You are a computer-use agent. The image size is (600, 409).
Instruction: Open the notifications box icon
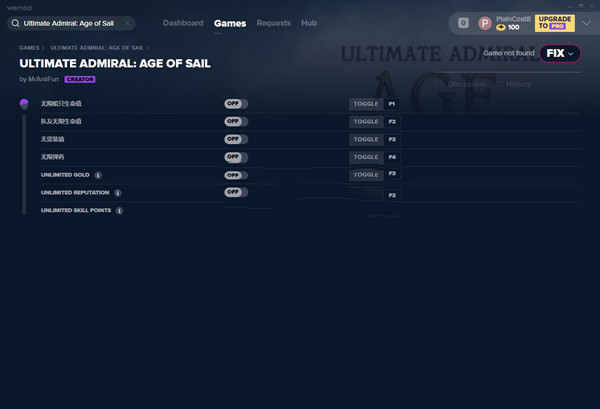463,23
